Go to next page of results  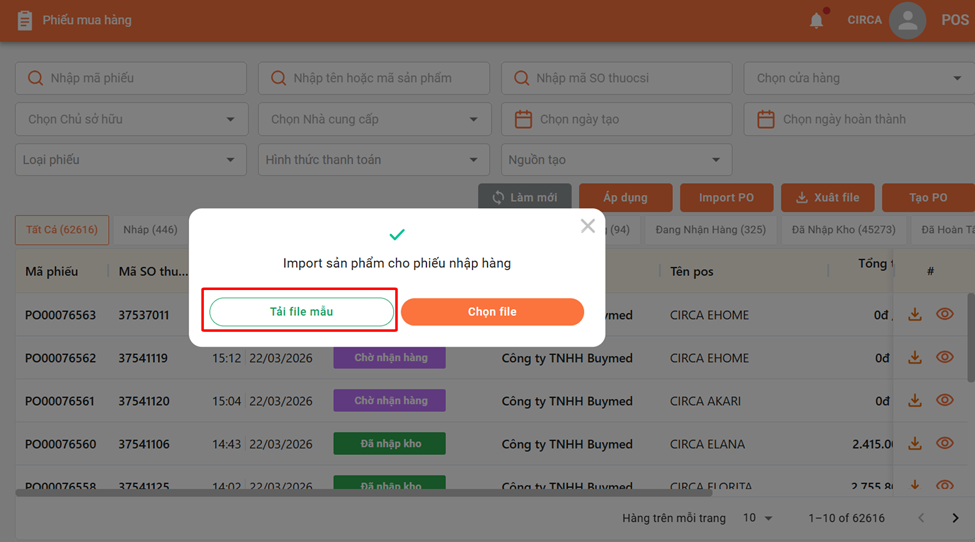click(x=956, y=518)
